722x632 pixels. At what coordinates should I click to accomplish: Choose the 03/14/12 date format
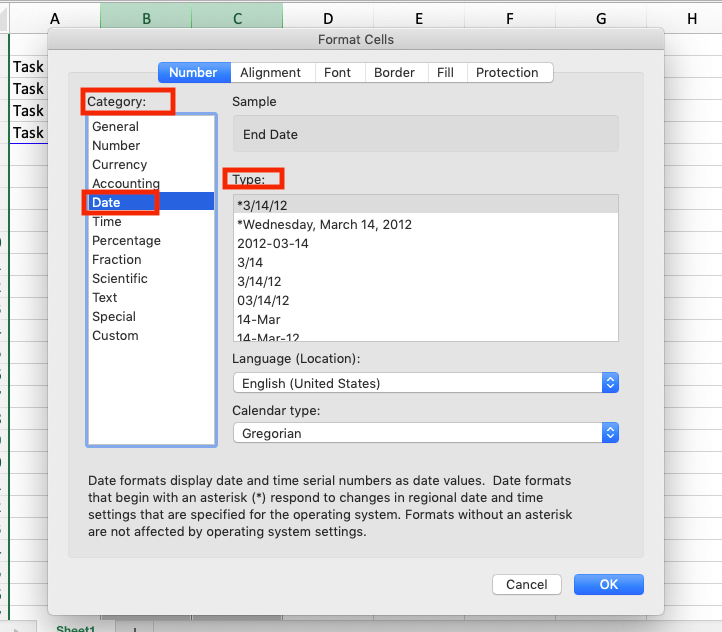click(425, 300)
